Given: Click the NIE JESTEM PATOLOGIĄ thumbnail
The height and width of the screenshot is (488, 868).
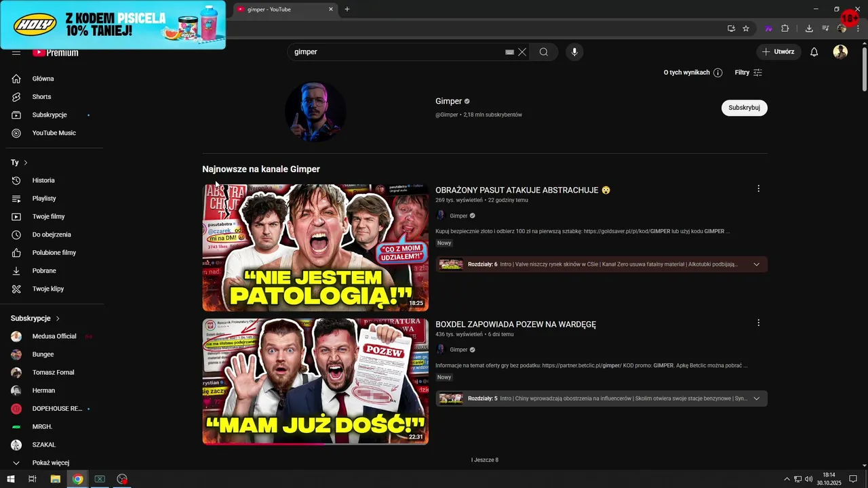Looking at the screenshot, I should pyautogui.click(x=315, y=247).
